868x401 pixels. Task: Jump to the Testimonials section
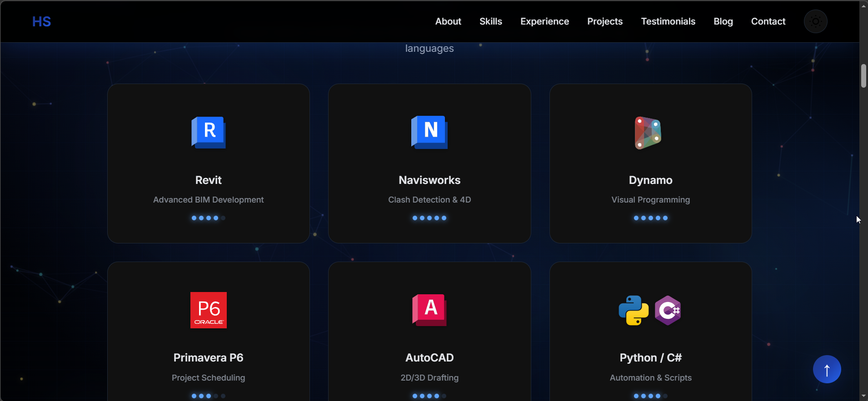coord(668,21)
